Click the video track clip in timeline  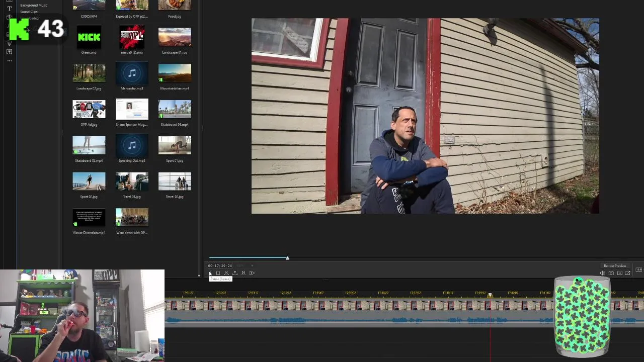click(x=360, y=305)
